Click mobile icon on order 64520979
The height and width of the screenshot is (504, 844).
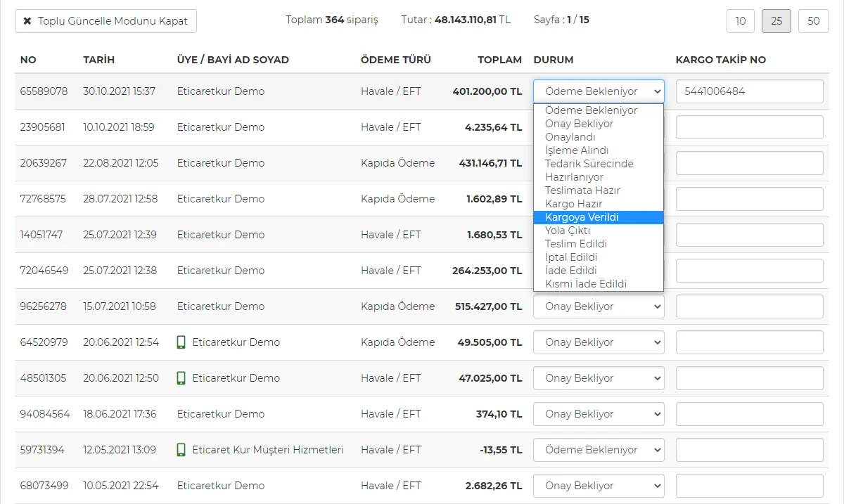click(x=181, y=342)
